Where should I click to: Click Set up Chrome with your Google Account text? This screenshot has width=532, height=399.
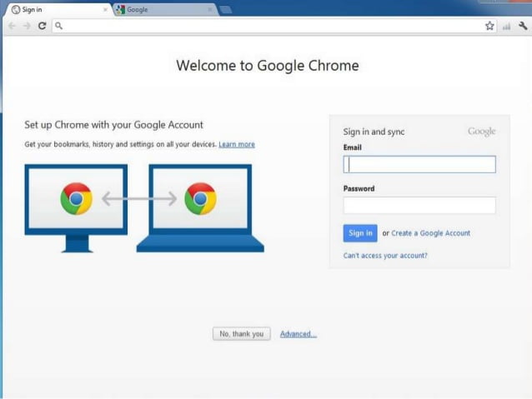coord(113,125)
